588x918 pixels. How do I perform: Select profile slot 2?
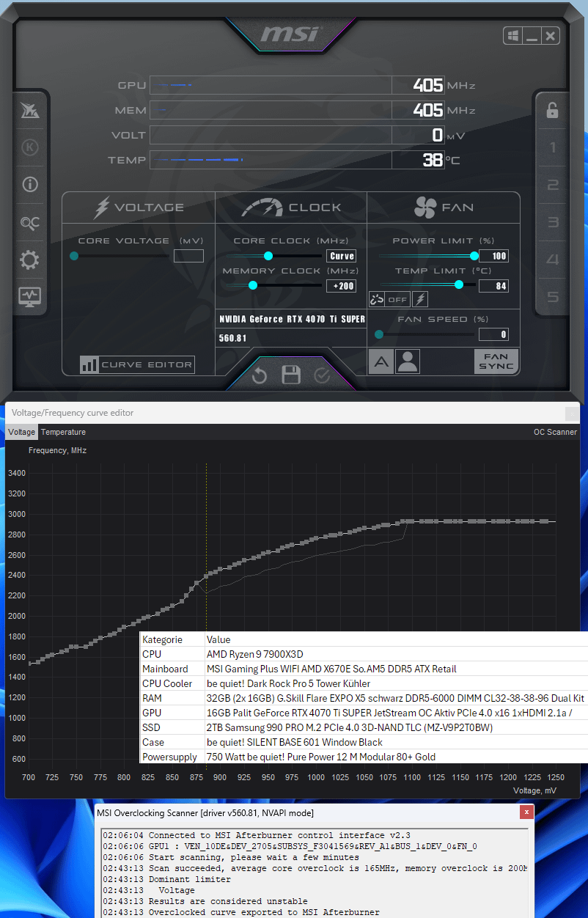click(553, 185)
